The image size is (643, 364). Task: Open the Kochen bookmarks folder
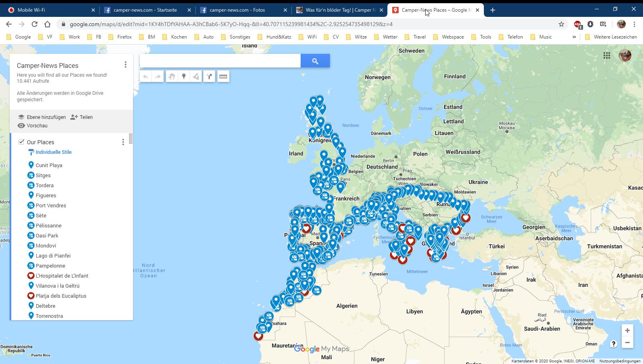click(x=175, y=37)
